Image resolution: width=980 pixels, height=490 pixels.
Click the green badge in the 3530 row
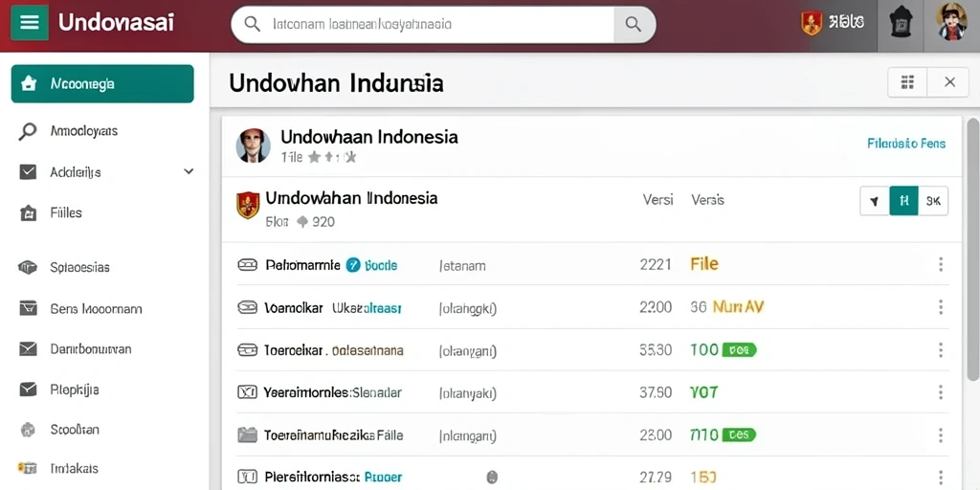(740, 350)
